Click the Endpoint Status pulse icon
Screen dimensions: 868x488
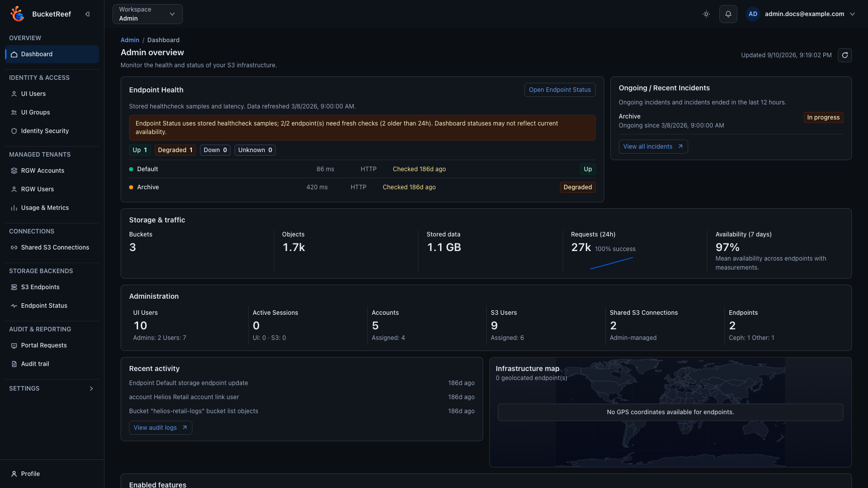pyautogui.click(x=14, y=306)
